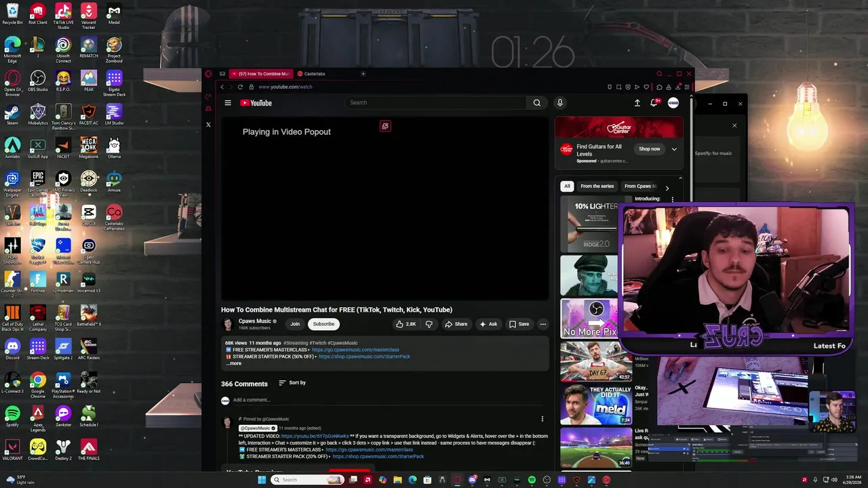Bookmark page with the Opera heart icon
Viewport: 868px width, 488px height.
pyautogui.click(x=646, y=87)
